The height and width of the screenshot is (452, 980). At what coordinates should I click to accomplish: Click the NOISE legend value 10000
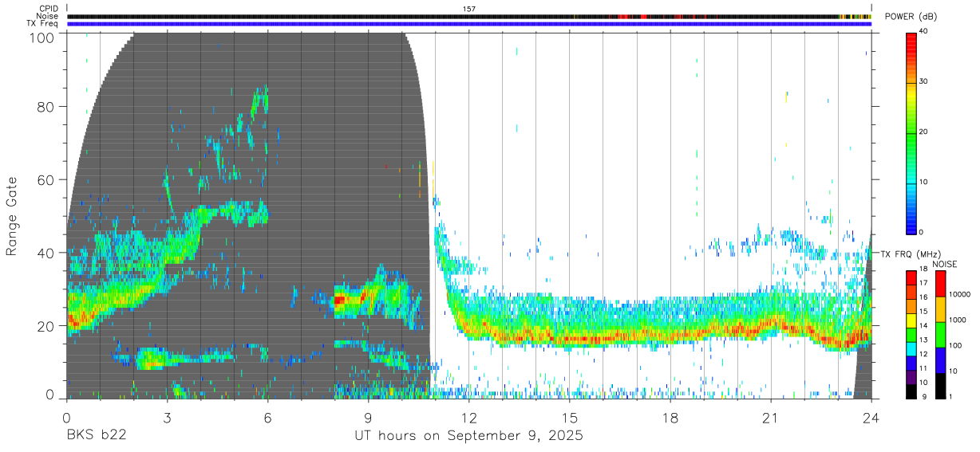[962, 294]
